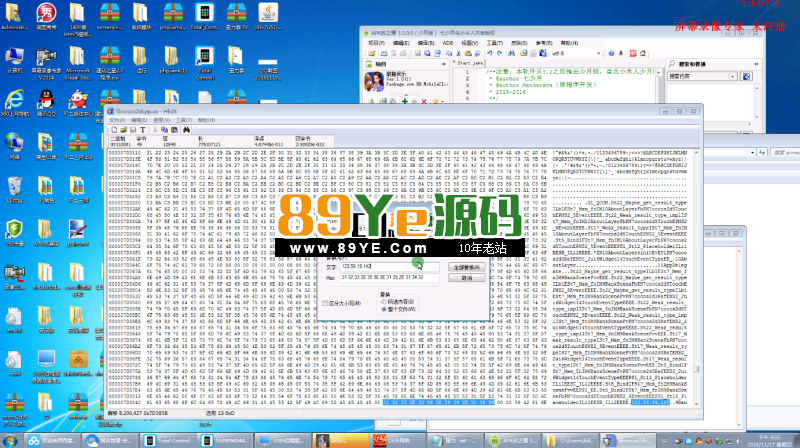
Task: Click the Total Control taskbar button
Action: 168,440
